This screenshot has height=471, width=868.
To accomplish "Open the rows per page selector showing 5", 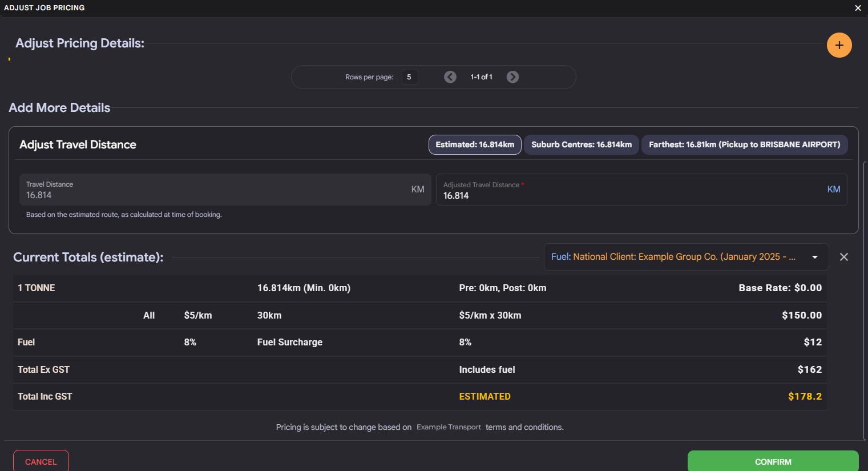I will click(409, 77).
